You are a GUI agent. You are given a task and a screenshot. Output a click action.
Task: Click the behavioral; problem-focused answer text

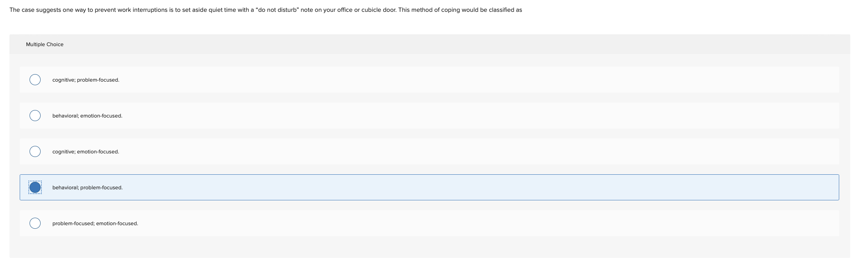pyautogui.click(x=88, y=187)
